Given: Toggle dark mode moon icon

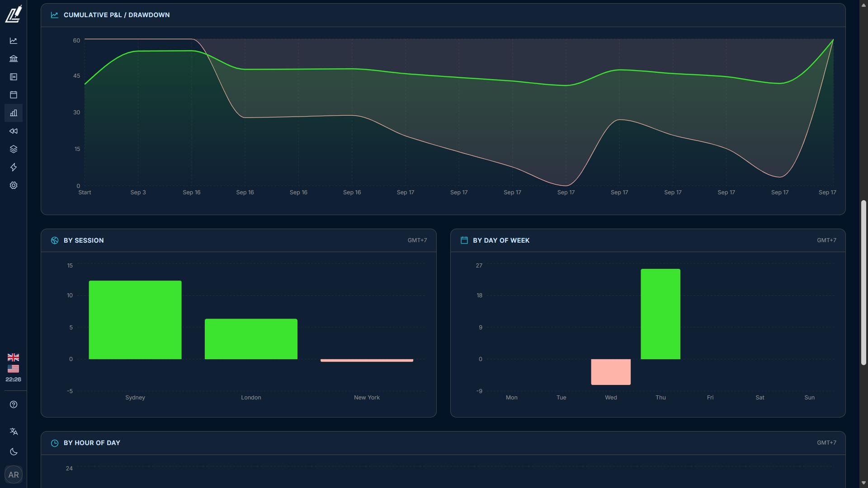Looking at the screenshot, I should (x=14, y=452).
